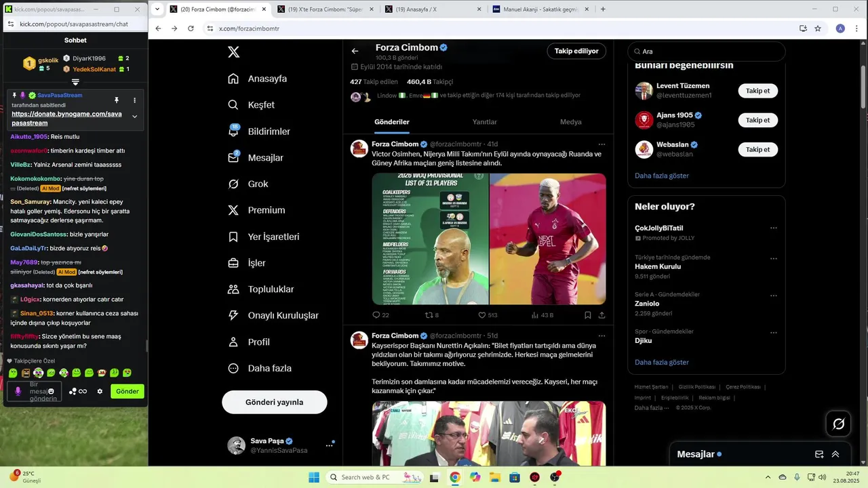Open options for Hakem Kurulu trend

(x=774, y=258)
